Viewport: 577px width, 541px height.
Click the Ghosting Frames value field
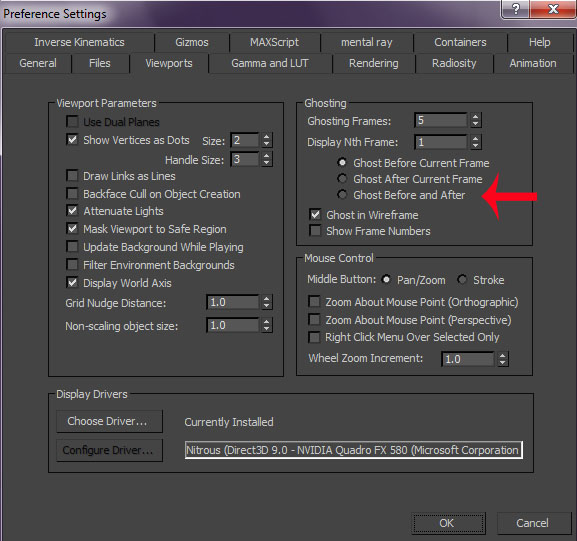(440, 120)
